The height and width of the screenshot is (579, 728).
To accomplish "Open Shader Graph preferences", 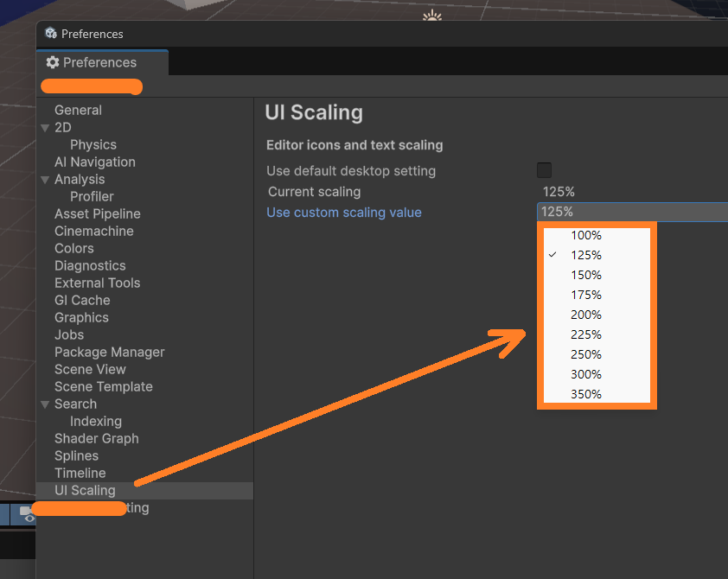I will [x=96, y=439].
